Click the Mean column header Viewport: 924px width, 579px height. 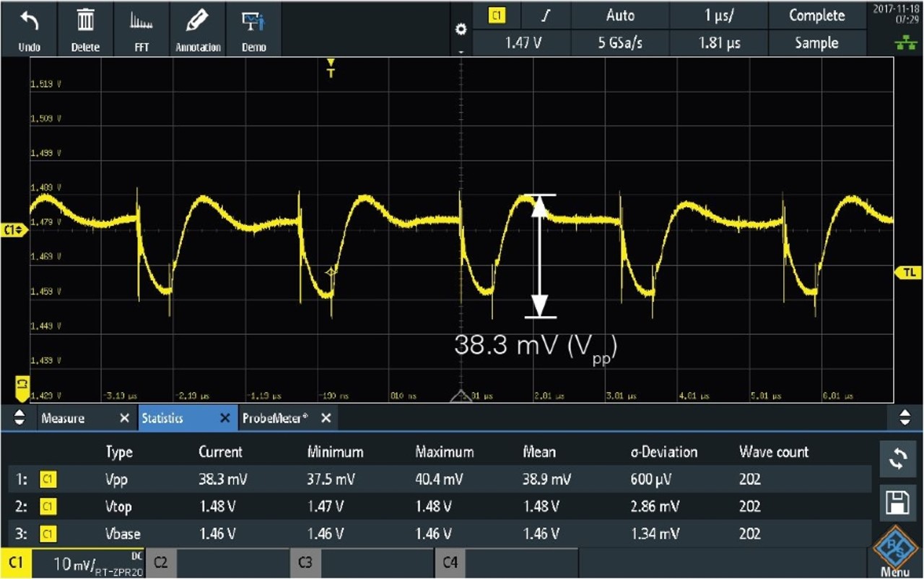[539, 453]
